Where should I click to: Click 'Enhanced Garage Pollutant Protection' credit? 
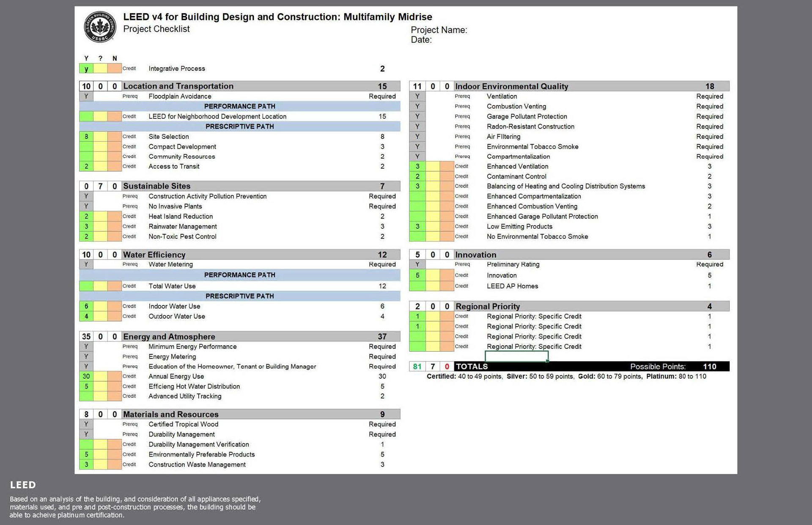pyautogui.click(x=542, y=216)
